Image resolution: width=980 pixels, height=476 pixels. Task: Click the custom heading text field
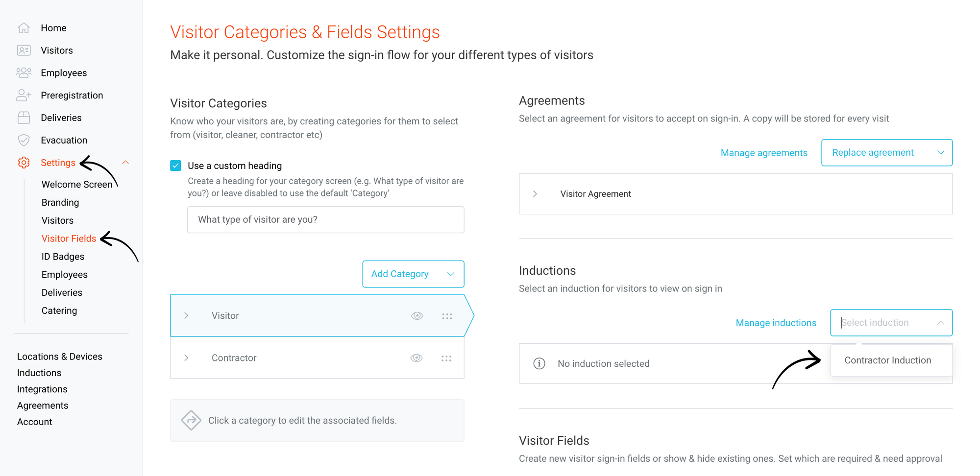point(325,220)
